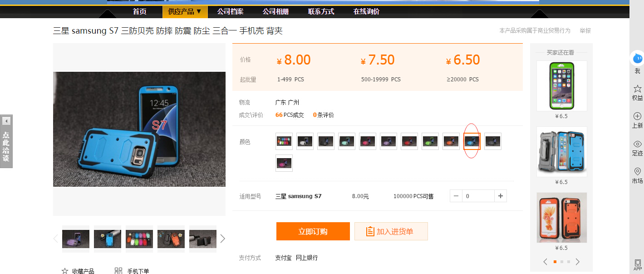Click the ≥20000 PCS quantity tier
644x274 pixels.
(462, 80)
